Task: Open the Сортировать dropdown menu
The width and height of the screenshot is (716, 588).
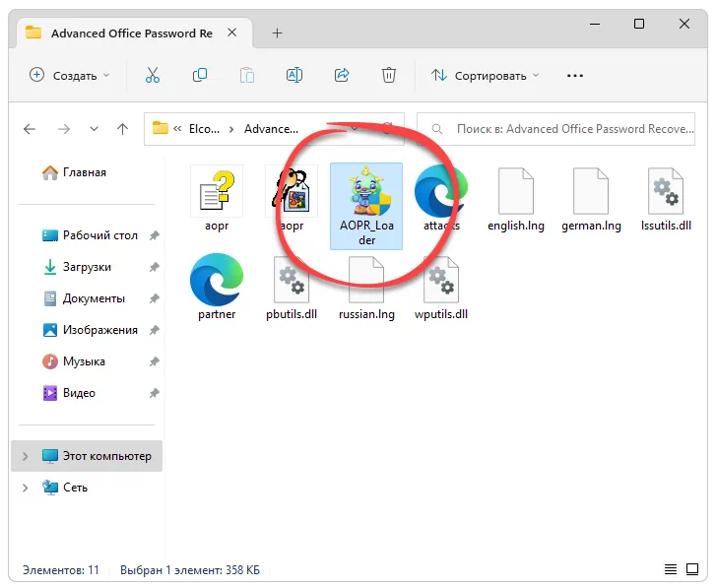Action: tap(485, 75)
